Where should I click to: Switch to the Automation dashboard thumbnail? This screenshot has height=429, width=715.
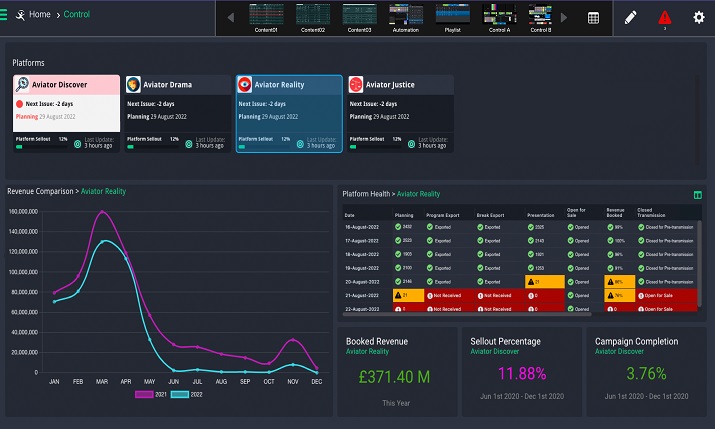tap(406, 18)
